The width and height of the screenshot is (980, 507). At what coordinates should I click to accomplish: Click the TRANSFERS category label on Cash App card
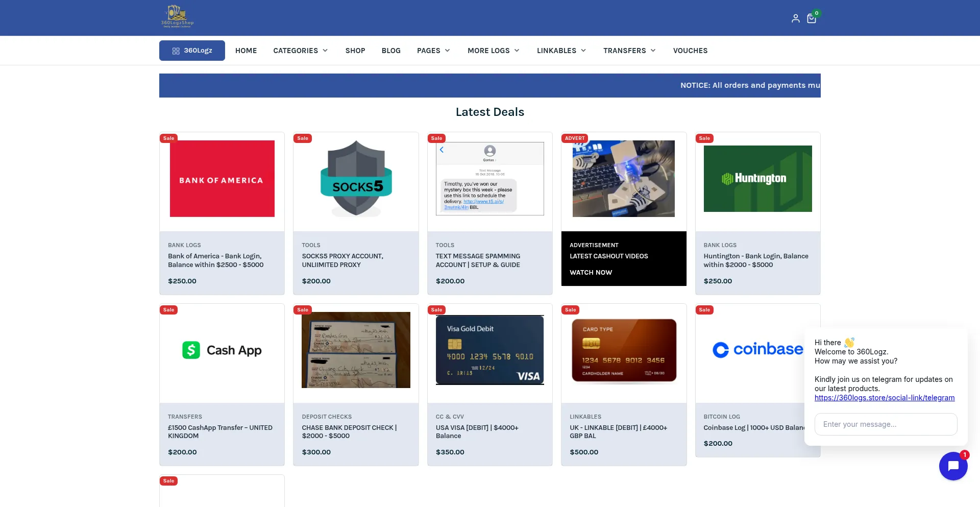tap(185, 417)
